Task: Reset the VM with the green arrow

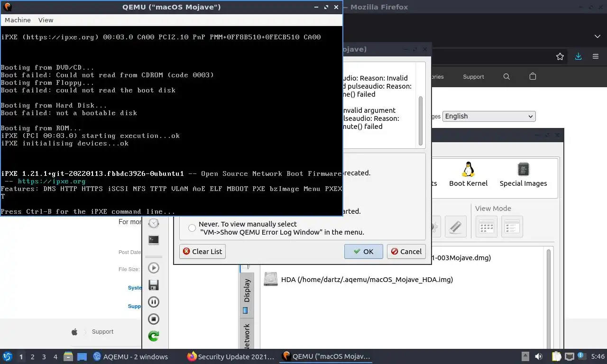Action: pos(154,336)
